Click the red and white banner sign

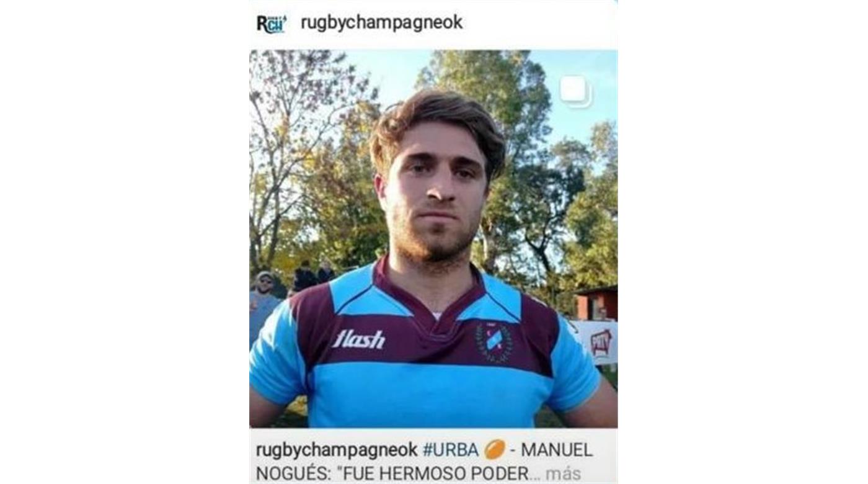click(596, 342)
